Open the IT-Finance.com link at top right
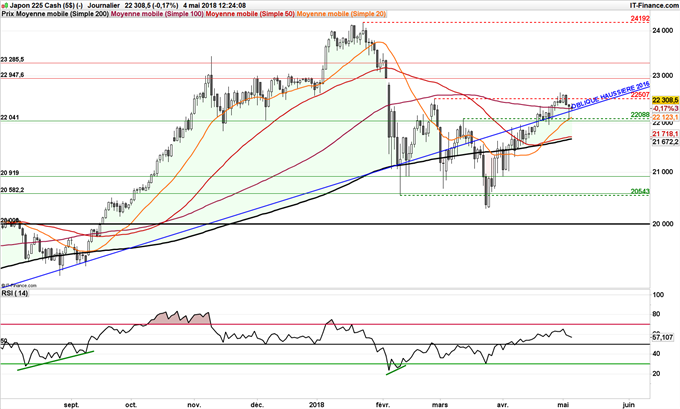680x409 pixels. tap(654, 5)
